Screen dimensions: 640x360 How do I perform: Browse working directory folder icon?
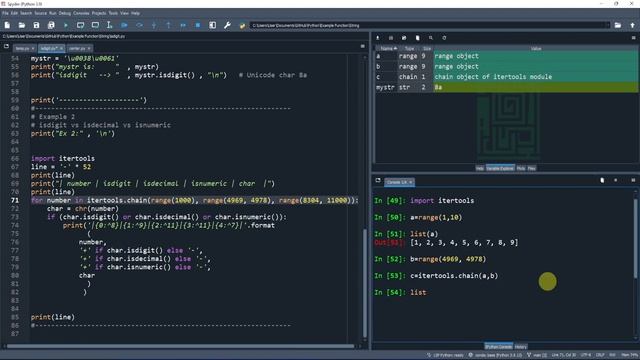tap(618, 25)
